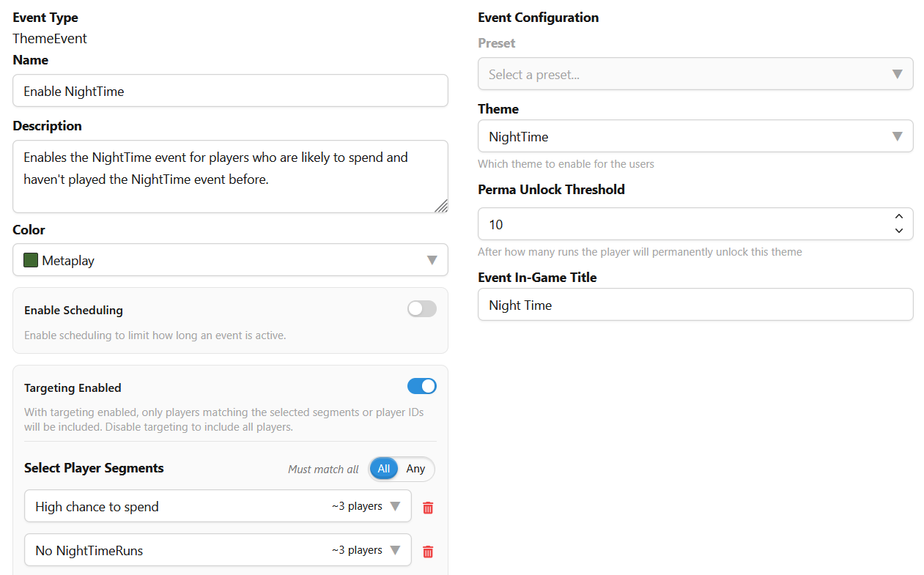Image resolution: width=924 pixels, height=575 pixels.
Task: Increase the Perma Unlock Threshold value
Action: [898, 217]
